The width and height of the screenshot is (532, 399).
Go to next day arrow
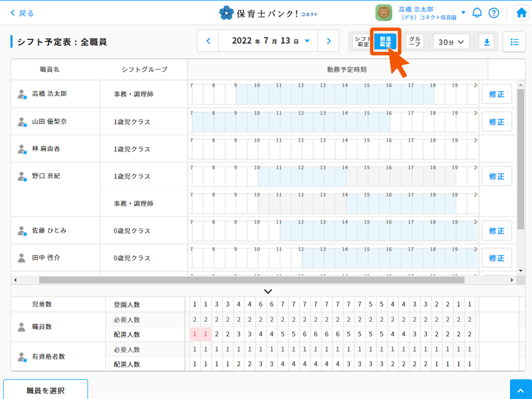(x=329, y=41)
